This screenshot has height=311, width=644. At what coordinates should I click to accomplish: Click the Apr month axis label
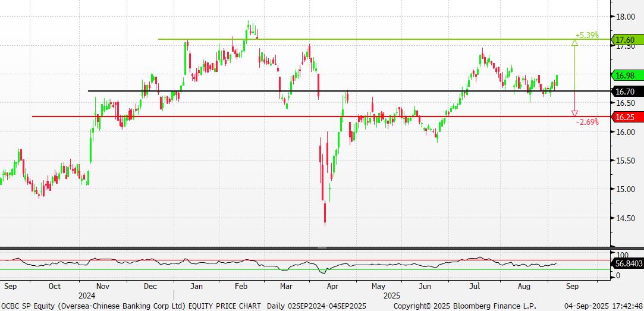click(332, 287)
